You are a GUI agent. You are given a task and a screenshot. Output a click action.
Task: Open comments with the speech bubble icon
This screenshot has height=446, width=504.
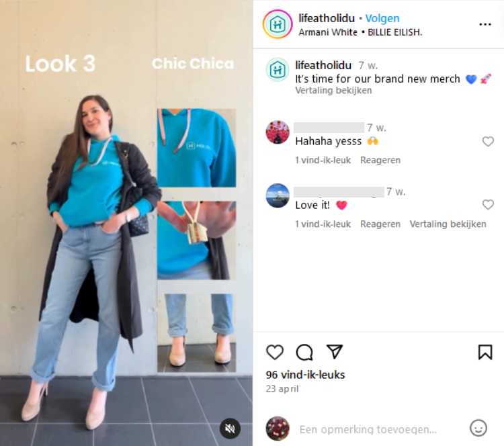pos(304,352)
